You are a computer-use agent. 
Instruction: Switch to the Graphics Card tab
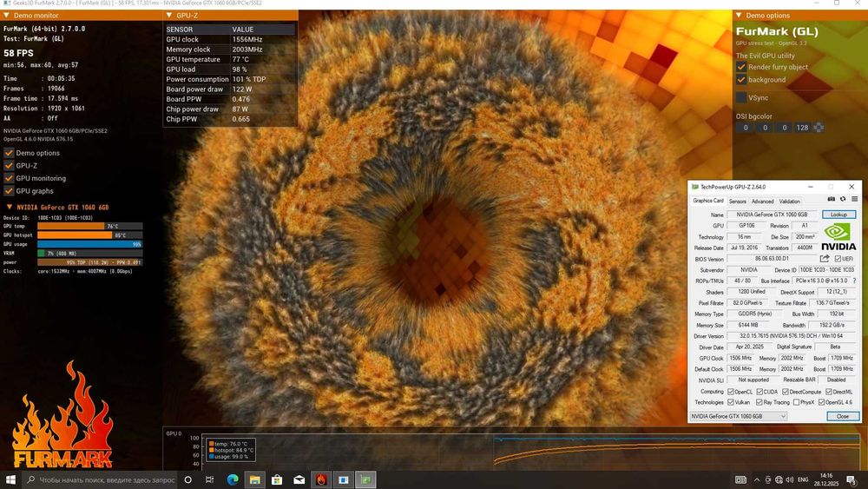[708, 201]
